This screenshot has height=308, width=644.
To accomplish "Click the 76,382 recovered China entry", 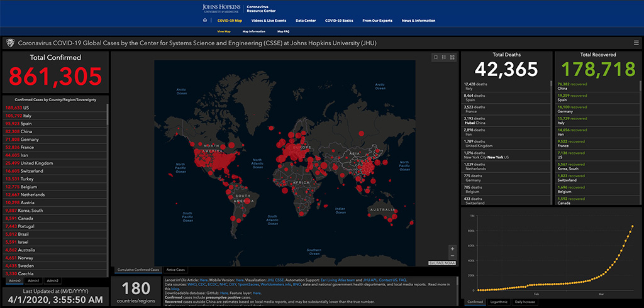I will [x=597, y=86].
